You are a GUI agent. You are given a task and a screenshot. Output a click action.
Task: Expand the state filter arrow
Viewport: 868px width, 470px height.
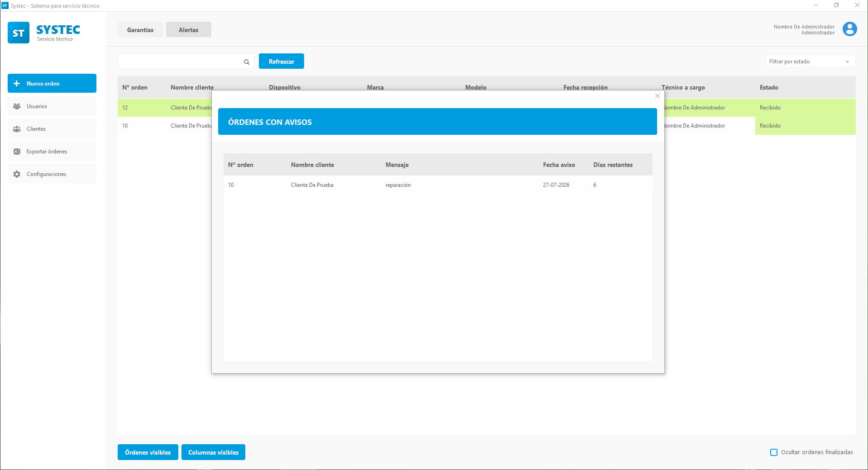tap(847, 62)
